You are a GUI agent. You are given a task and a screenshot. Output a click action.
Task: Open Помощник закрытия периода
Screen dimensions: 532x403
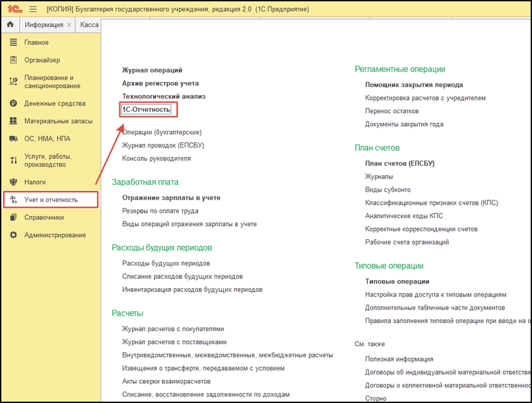point(414,85)
